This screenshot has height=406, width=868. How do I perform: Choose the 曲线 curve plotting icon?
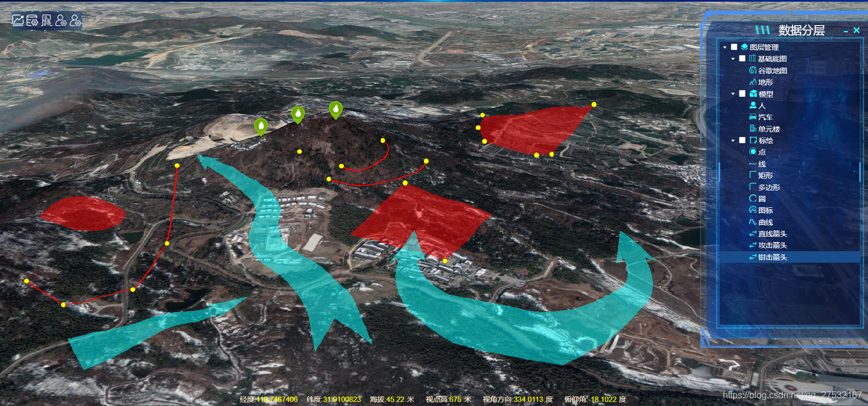coord(753,222)
